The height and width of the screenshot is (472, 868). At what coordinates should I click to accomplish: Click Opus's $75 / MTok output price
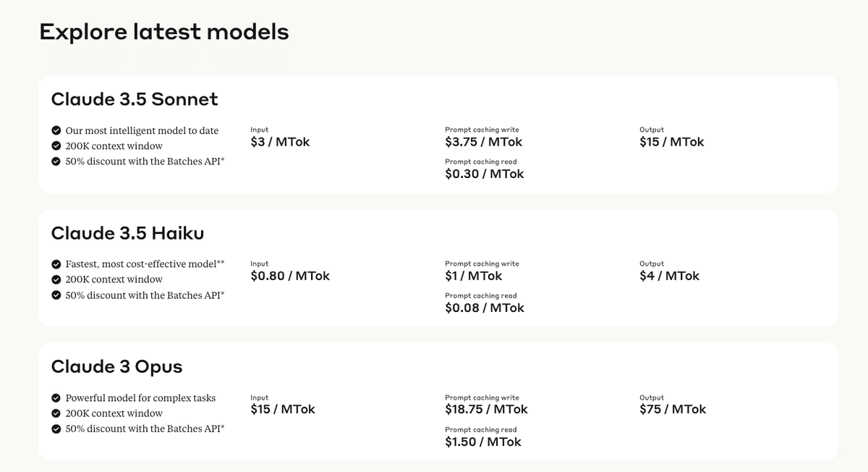[673, 409]
